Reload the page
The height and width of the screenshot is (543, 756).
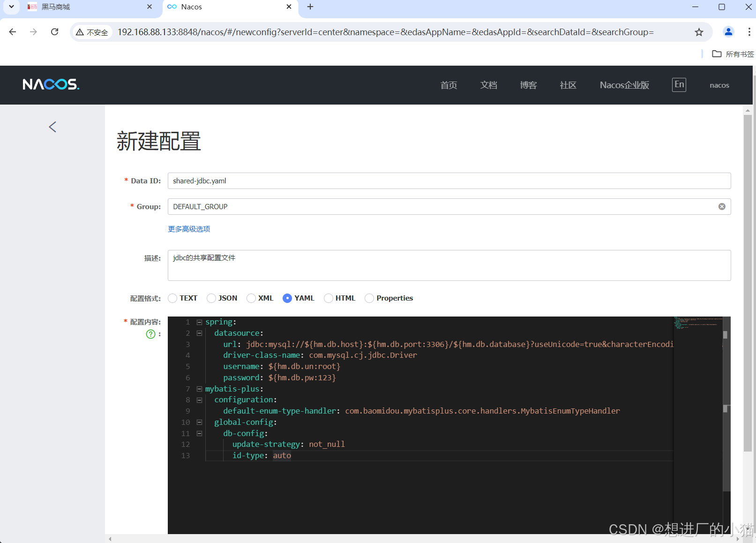pos(55,32)
